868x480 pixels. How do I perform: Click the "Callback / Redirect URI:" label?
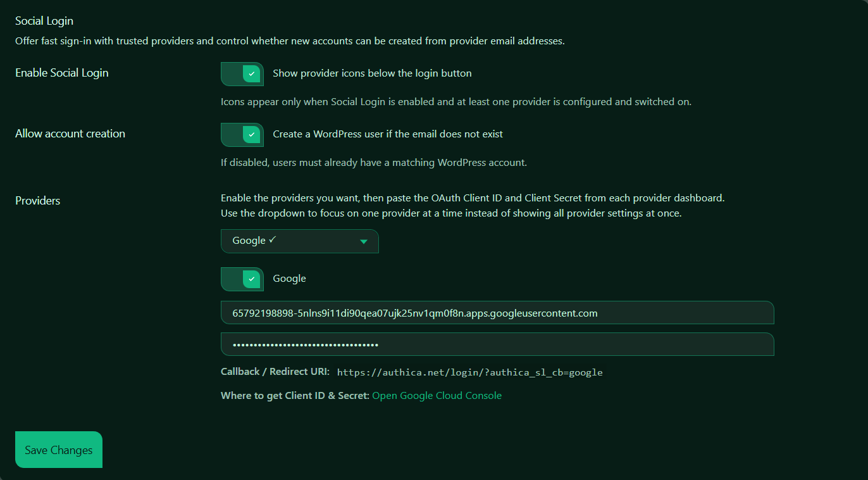(x=275, y=372)
